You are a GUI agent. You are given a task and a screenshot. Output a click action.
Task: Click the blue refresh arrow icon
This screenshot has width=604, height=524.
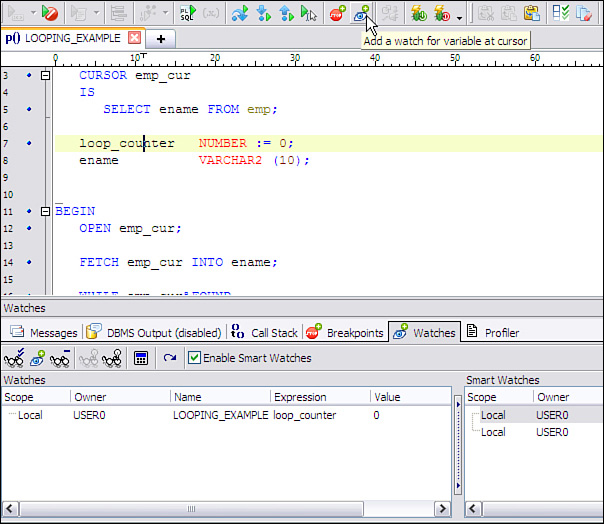coord(170,358)
